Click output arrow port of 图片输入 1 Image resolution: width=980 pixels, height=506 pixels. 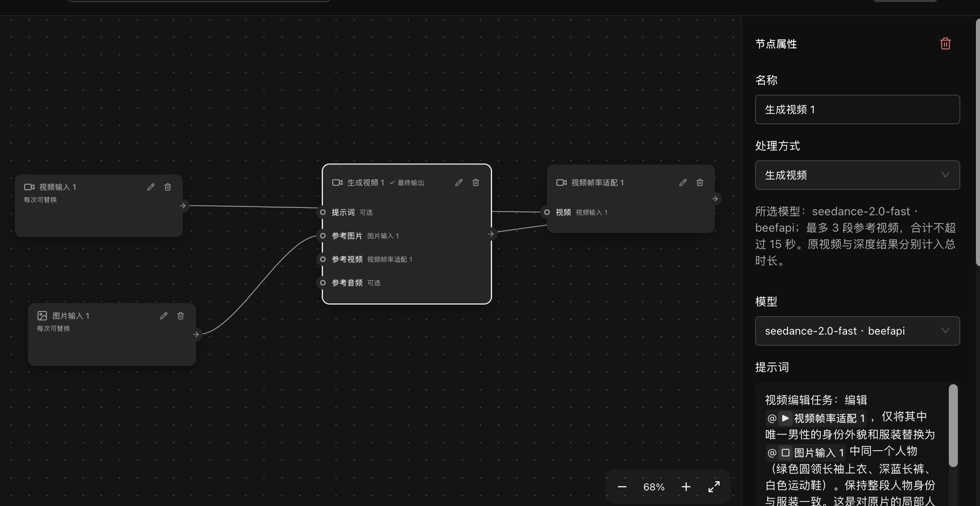click(196, 334)
